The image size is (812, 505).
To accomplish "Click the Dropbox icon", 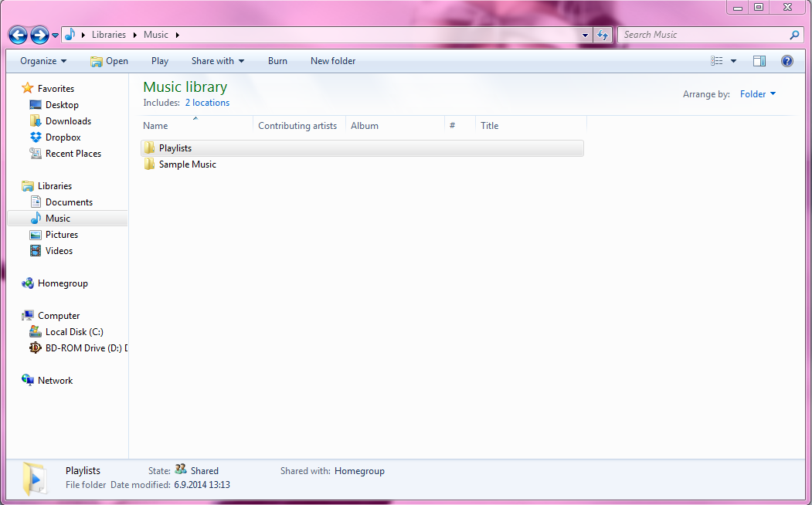I will point(36,137).
